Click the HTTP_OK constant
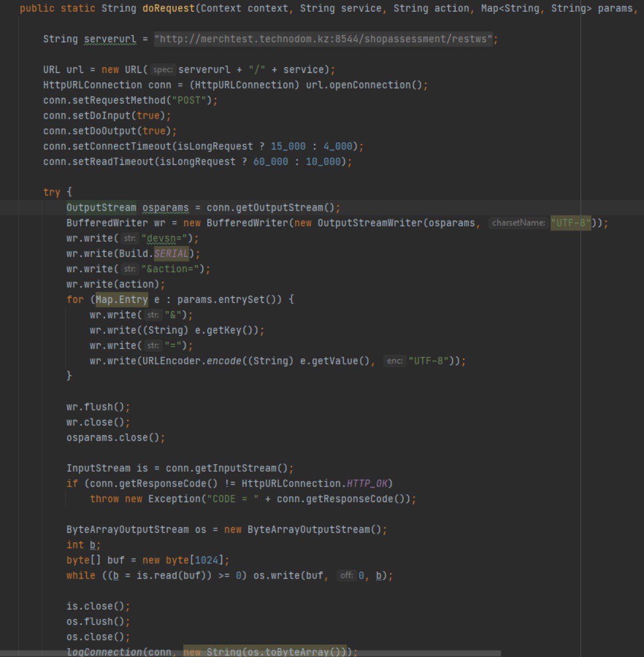 pos(367,484)
